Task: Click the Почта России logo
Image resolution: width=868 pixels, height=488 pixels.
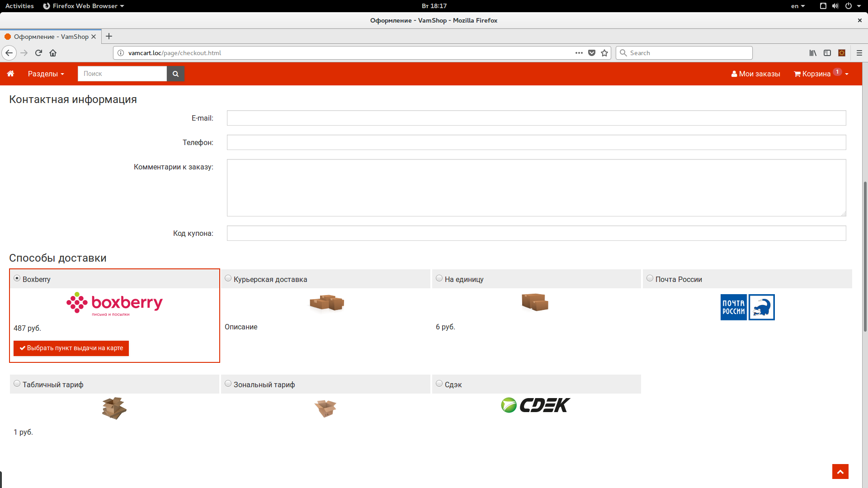Action: [x=747, y=307]
